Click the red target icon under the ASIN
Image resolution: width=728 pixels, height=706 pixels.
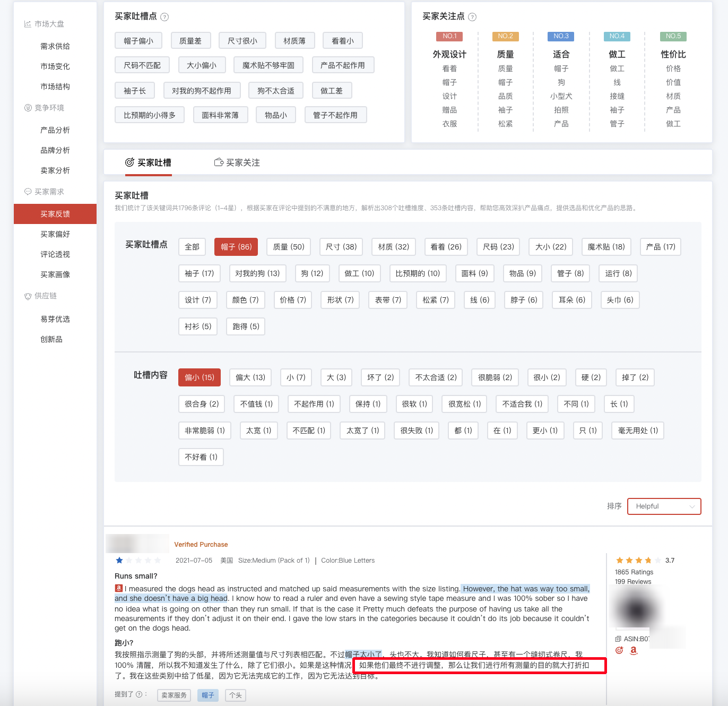(x=619, y=650)
